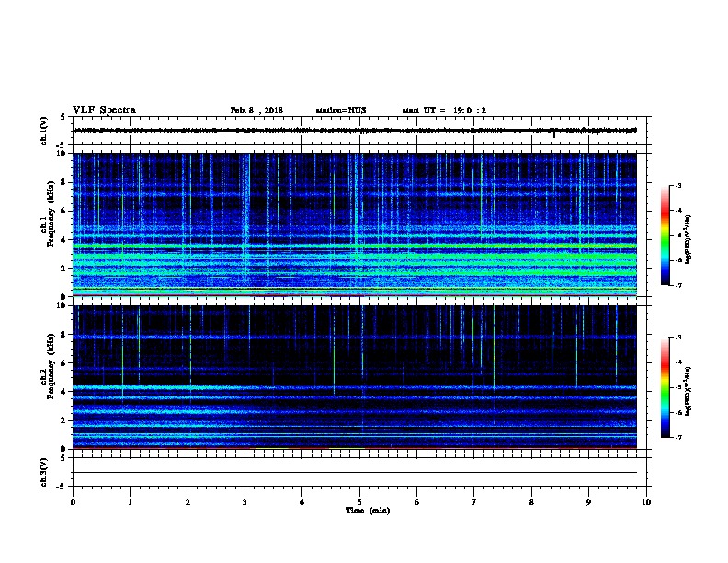Click the "VLF Spectra" plot title
728x563 pixels.
(x=104, y=110)
